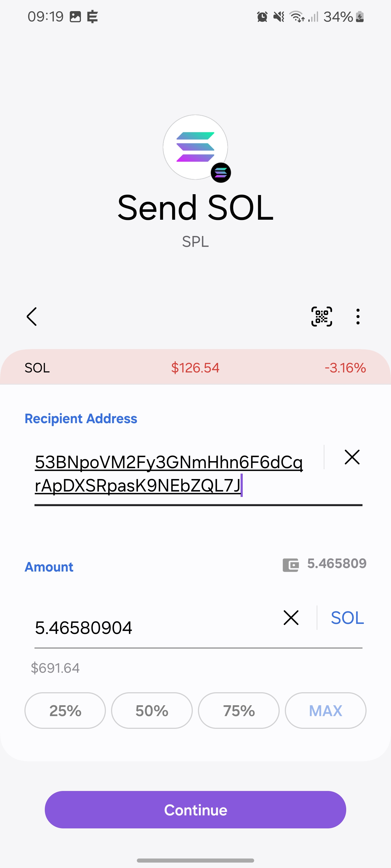
Task: Select 75% of balance
Action: pos(239,711)
